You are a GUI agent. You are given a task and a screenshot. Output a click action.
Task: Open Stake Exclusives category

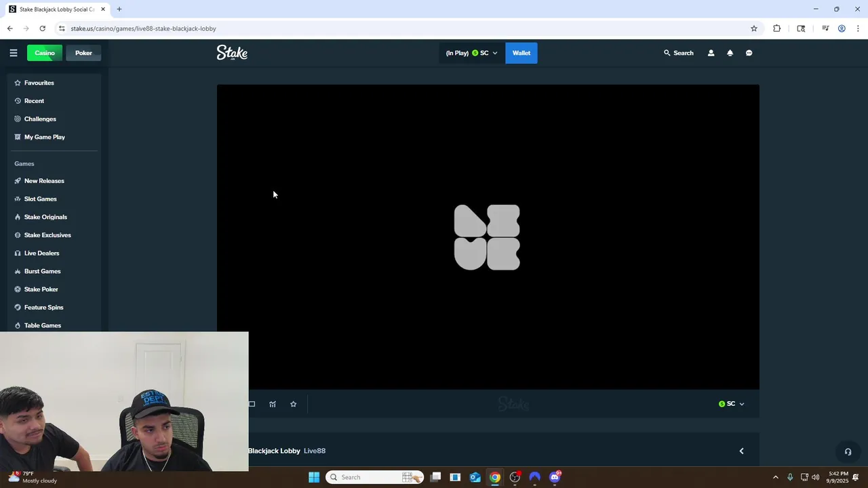(54, 235)
